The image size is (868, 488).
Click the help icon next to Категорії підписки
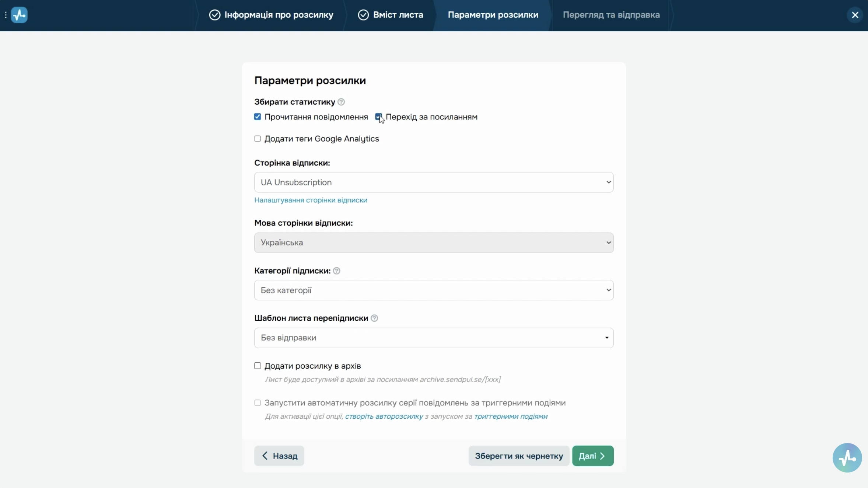coord(336,271)
